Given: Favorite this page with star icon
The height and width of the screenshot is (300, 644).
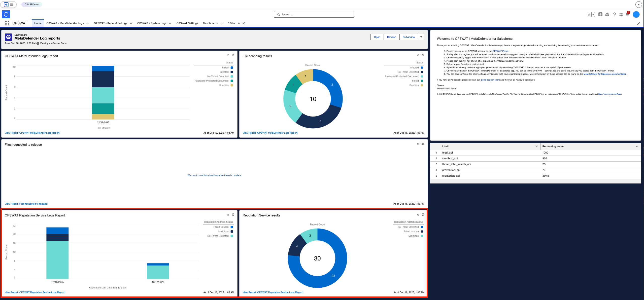Looking at the screenshot, I should (589, 15).
